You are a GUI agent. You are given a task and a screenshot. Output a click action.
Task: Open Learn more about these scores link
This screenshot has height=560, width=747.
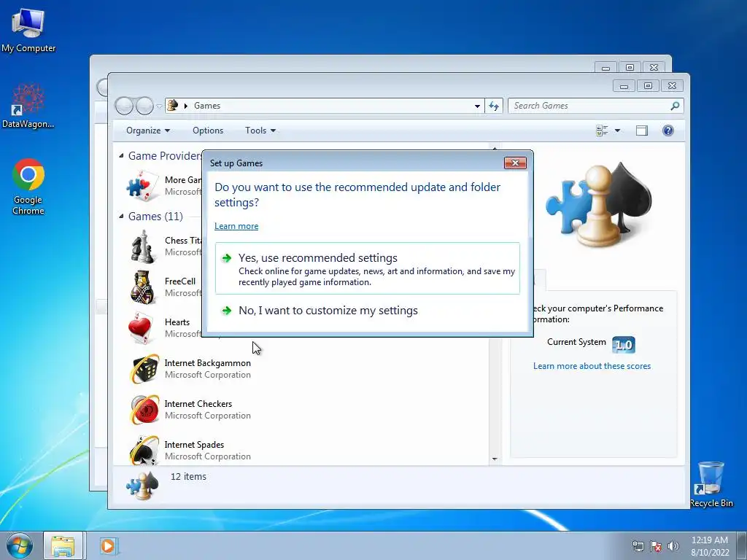click(592, 366)
